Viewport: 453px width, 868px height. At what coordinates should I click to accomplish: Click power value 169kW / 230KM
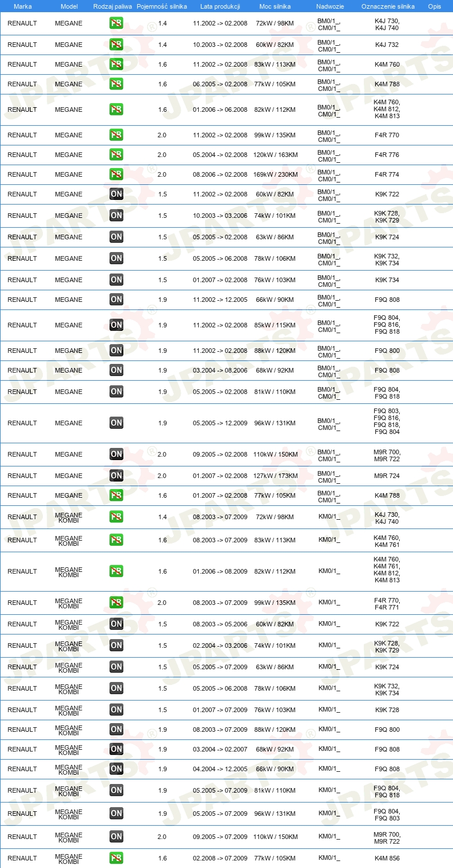tap(275, 174)
